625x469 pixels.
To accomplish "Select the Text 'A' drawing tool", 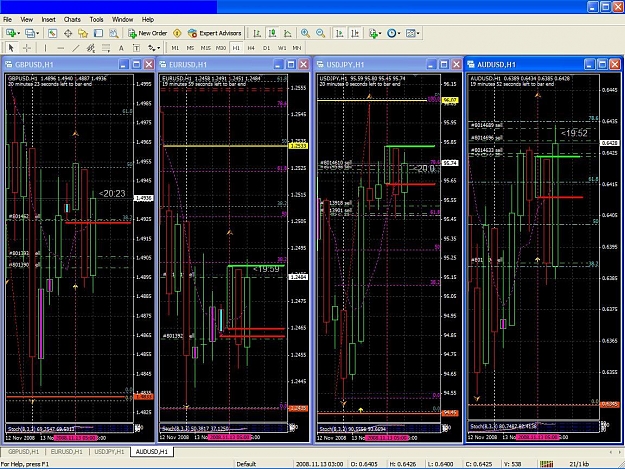I will 121,48.
